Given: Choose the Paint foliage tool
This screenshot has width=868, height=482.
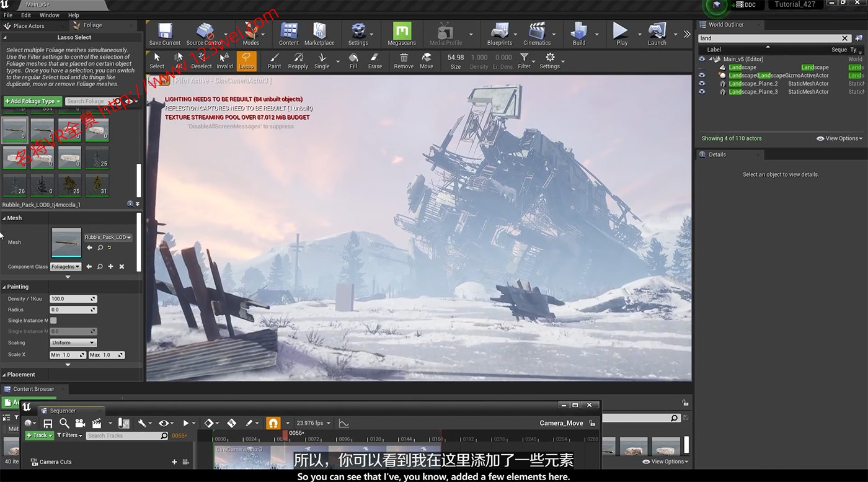Looking at the screenshot, I should point(274,60).
